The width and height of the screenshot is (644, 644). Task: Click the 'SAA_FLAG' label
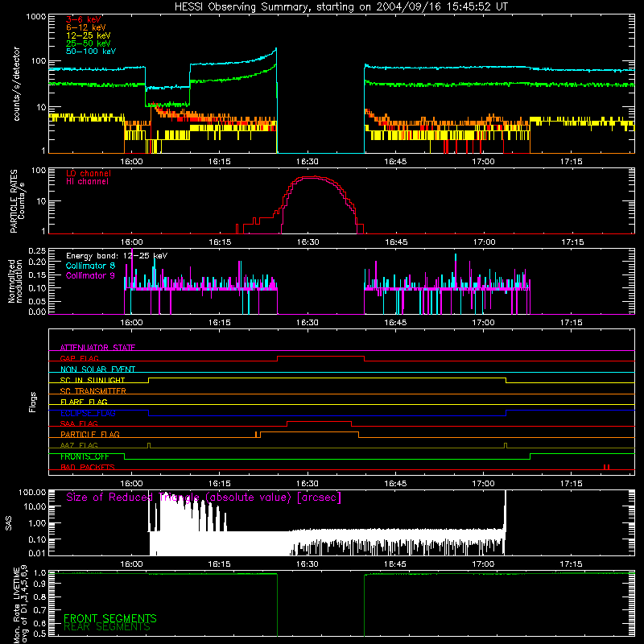[79, 423]
